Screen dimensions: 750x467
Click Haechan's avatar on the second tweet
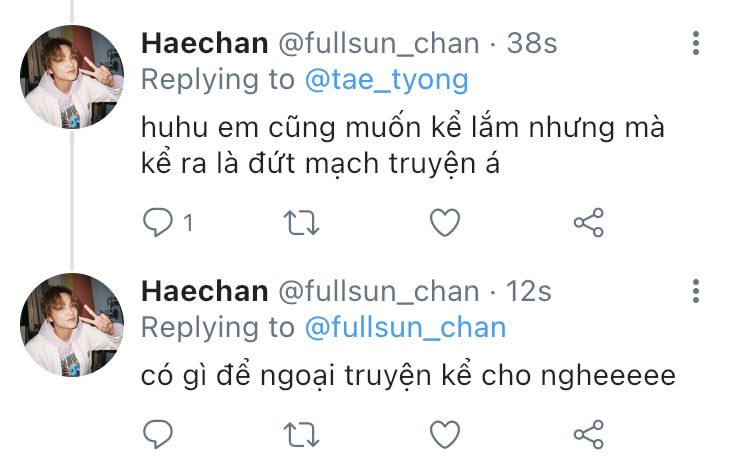tap(72, 323)
